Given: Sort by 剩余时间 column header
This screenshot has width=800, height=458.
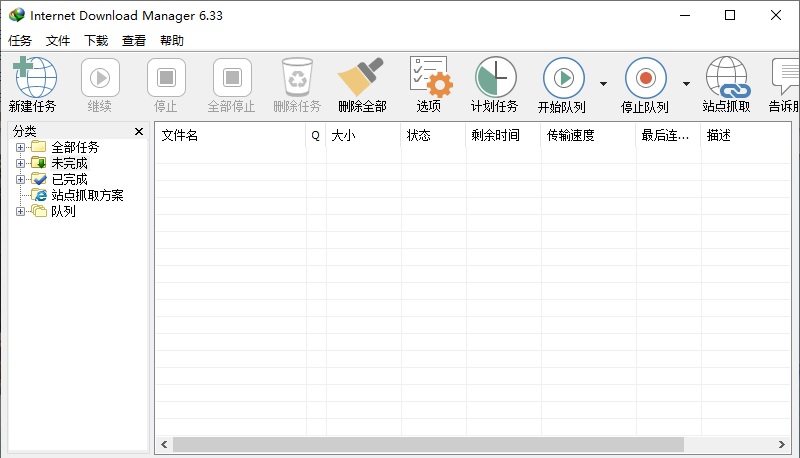Looking at the screenshot, I should (503, 135).
